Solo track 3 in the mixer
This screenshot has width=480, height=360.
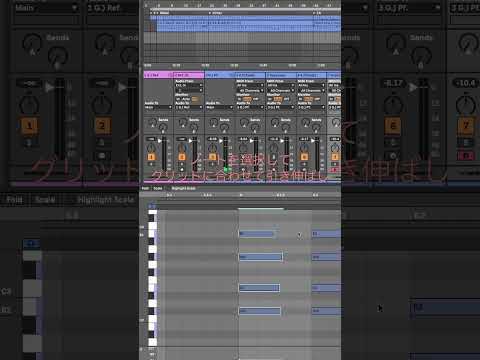point(212,164)
